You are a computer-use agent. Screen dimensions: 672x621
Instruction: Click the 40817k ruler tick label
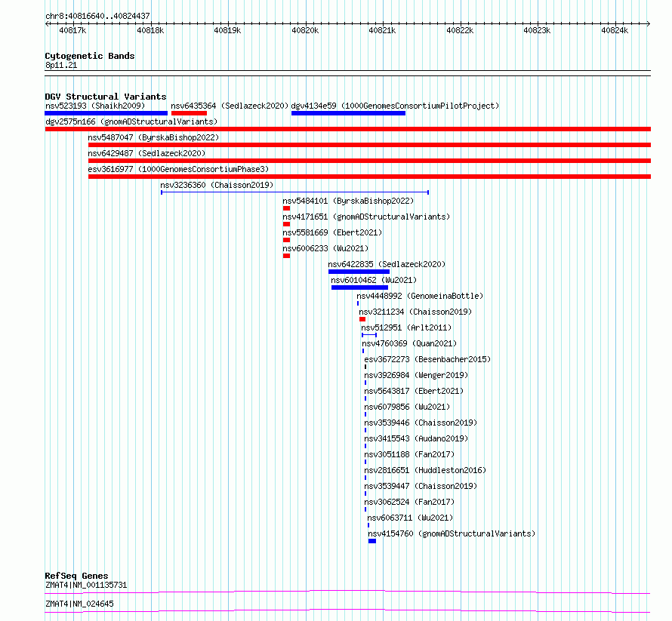tap(72, 30)
